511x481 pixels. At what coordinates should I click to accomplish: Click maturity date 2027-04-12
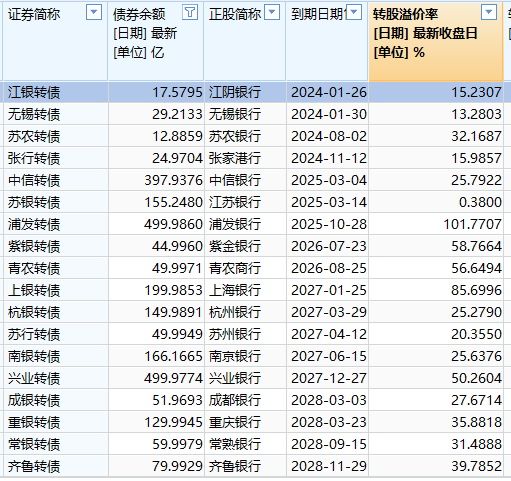coord(328,334)
